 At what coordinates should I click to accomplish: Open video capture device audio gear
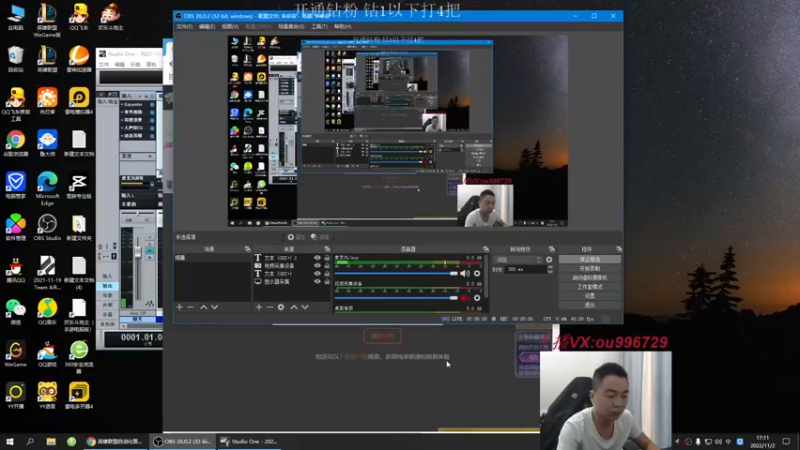(x=477, y=298)
